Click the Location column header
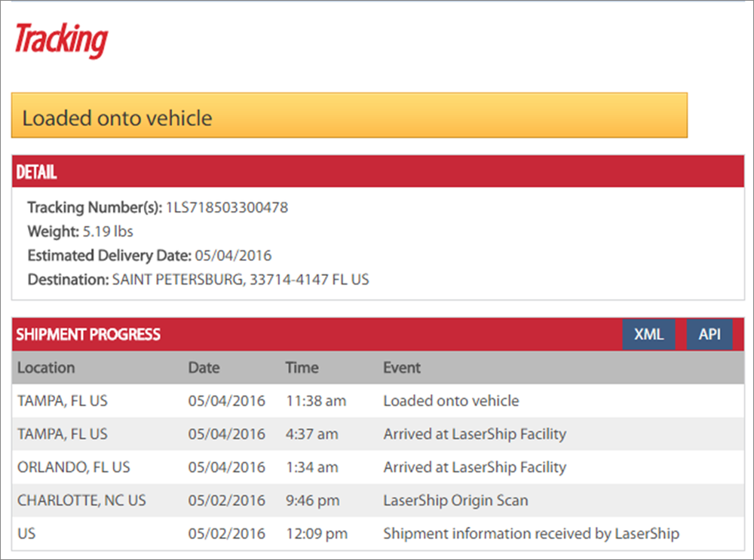Image resolution: width=754 pixels, height=560 pixels. pos(46,368)
